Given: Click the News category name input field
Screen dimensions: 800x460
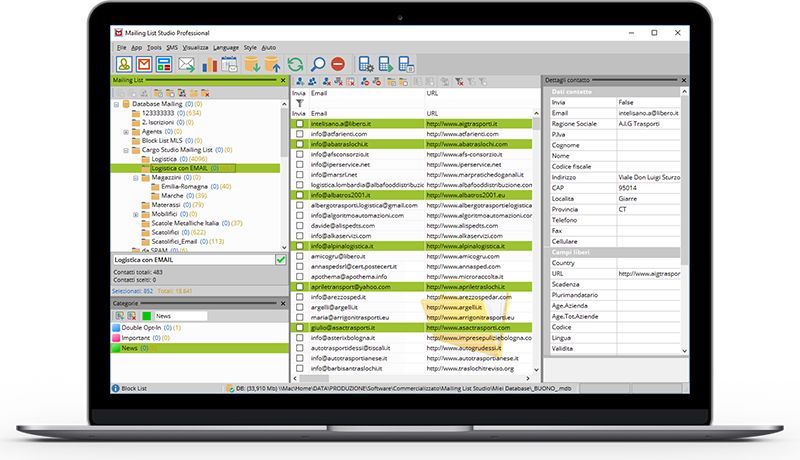Looking at the screenshot, I should (x=180, y=316).
